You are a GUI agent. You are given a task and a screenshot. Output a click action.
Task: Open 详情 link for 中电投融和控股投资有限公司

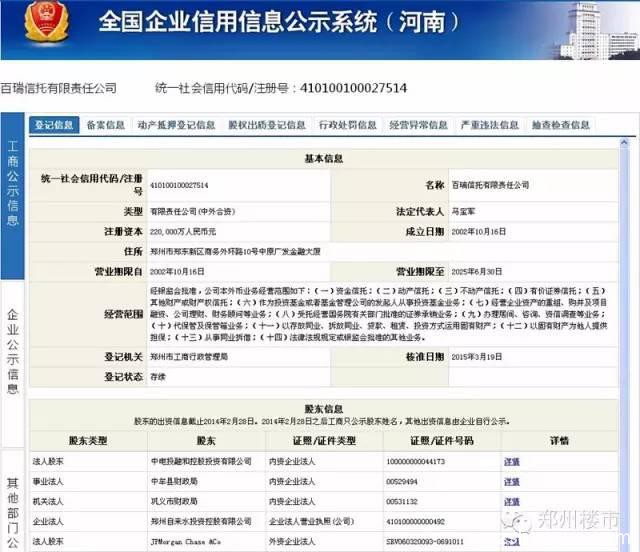pyautogui.click(x=511, y=462)
